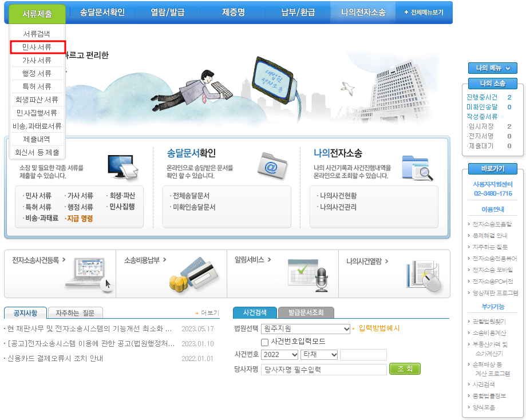Open the 전자소송사건등록 shortcut
This screenshot has height=420, width=526.
pos(38,260)
